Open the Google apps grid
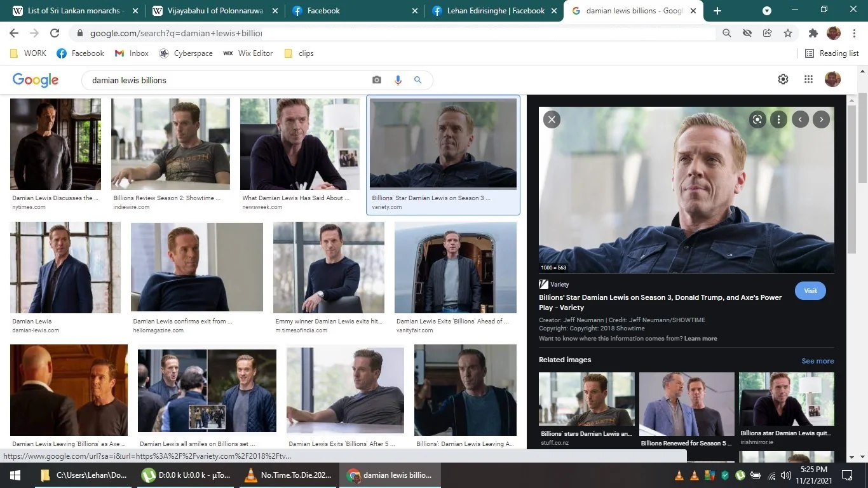 point(808,79)
